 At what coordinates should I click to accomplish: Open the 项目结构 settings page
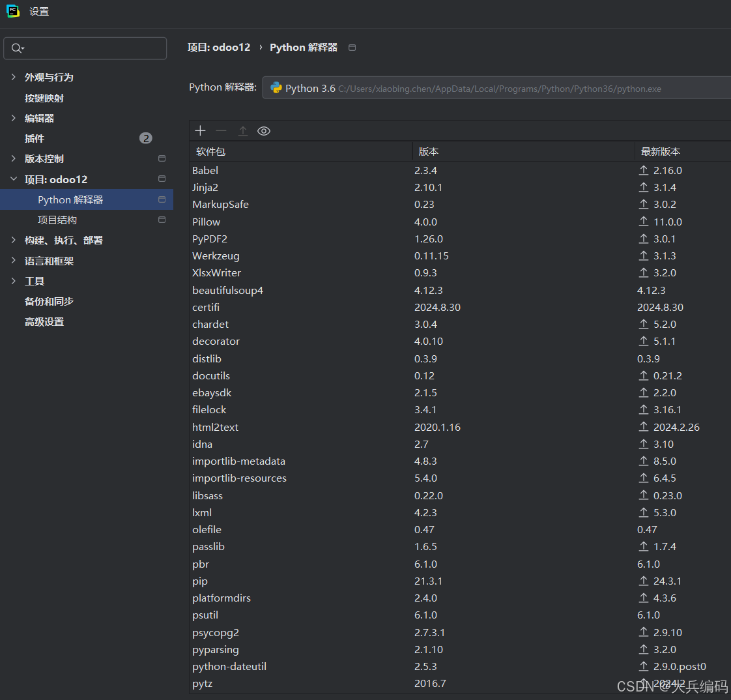coord(57,220)
